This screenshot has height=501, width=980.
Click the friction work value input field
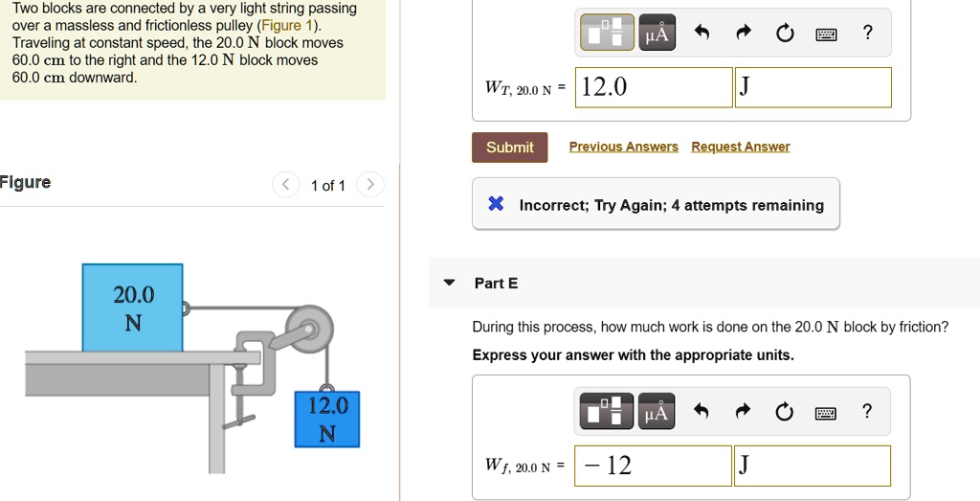pos(654,466)
